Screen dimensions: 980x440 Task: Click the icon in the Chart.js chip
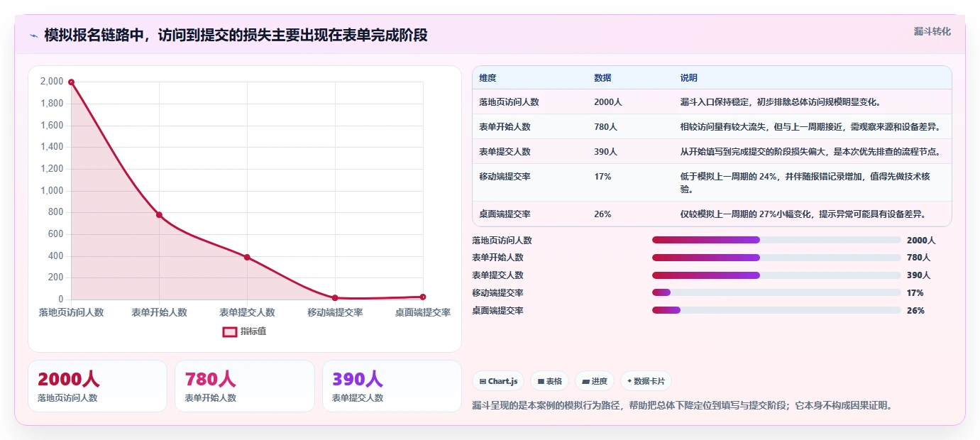483,382
